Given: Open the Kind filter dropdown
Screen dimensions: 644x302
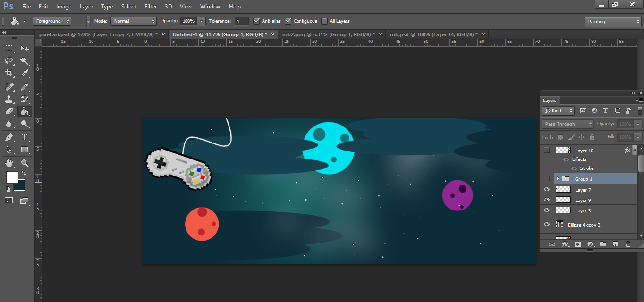Looking at the screenshot, I should [558, 111].
